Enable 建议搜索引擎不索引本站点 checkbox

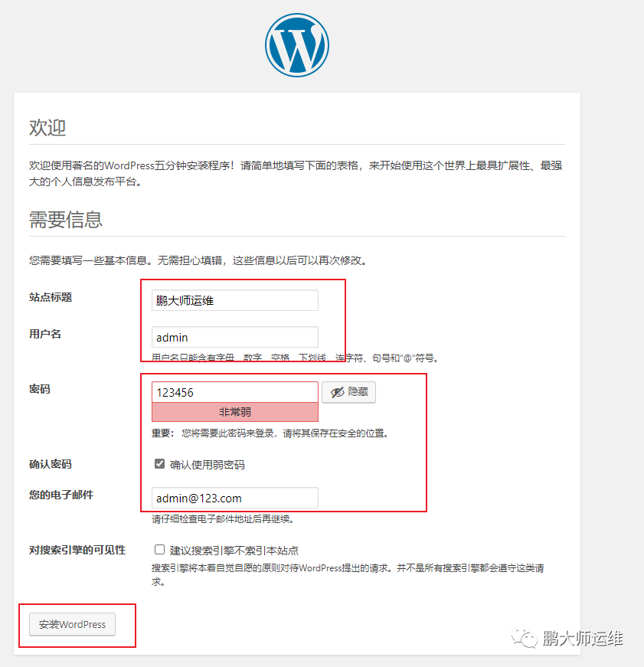pyautogui.click(x=159, y=550)
